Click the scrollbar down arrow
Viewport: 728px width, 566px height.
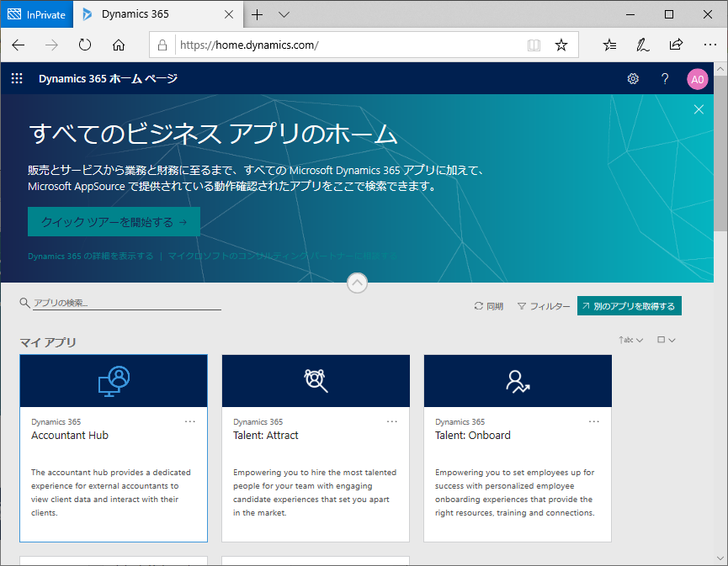tap(720, 558)
